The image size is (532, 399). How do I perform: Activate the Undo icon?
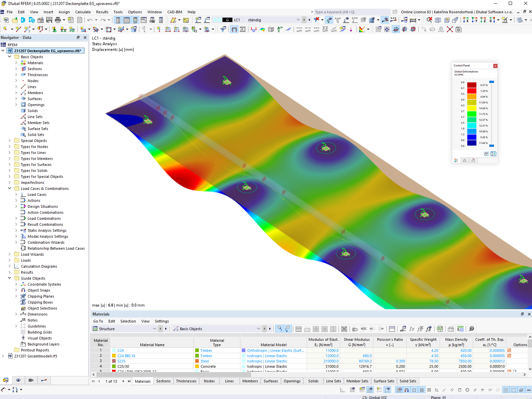click(x=89, y=20)
